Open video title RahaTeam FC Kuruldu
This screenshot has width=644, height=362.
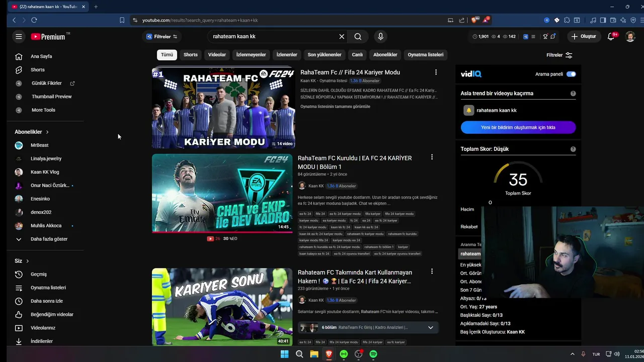[355, 162]
